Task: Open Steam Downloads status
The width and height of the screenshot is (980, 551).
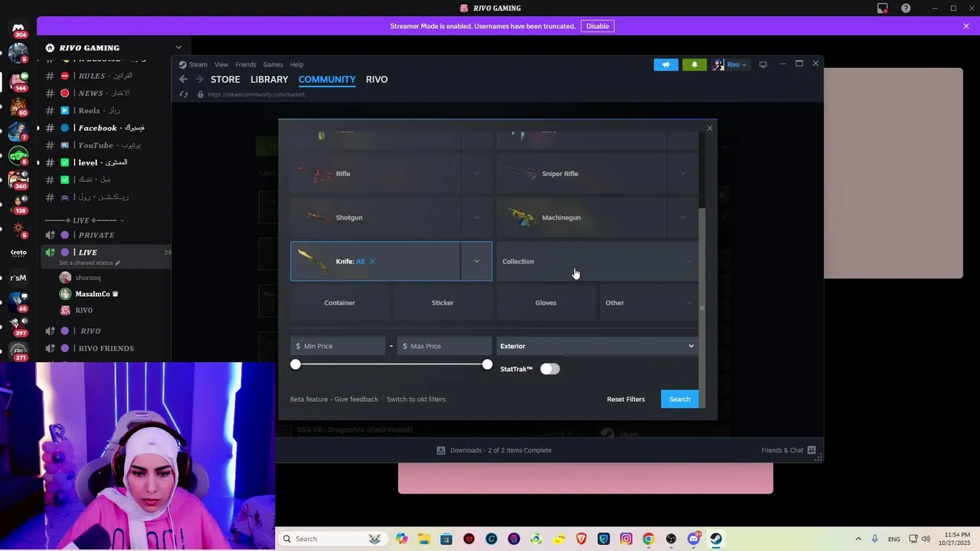Action: click(x=494, y=450)
